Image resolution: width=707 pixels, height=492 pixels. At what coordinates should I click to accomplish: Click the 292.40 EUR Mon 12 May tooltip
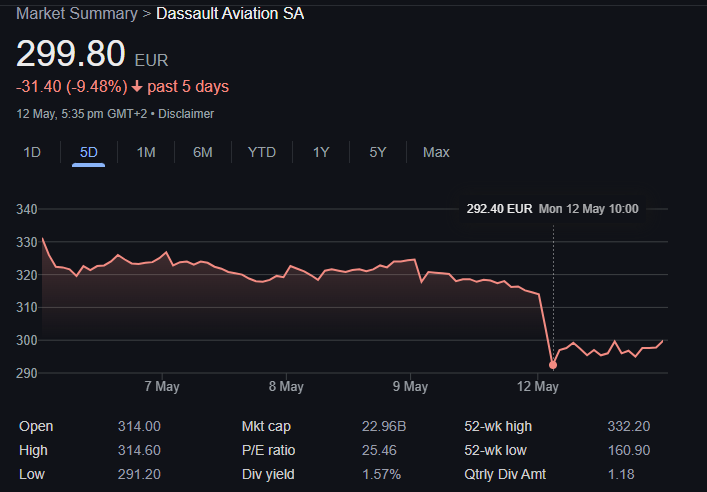(x=552, y=209)
